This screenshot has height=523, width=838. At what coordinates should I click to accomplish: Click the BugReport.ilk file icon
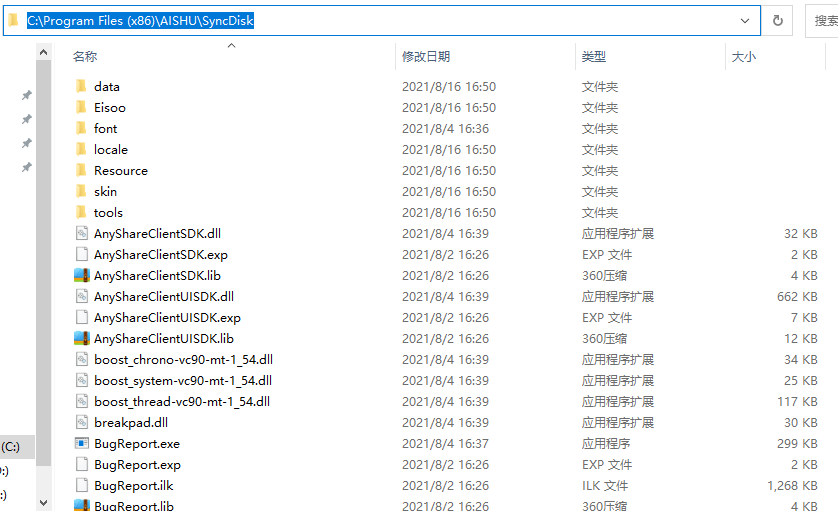click(x=82, y=485)
